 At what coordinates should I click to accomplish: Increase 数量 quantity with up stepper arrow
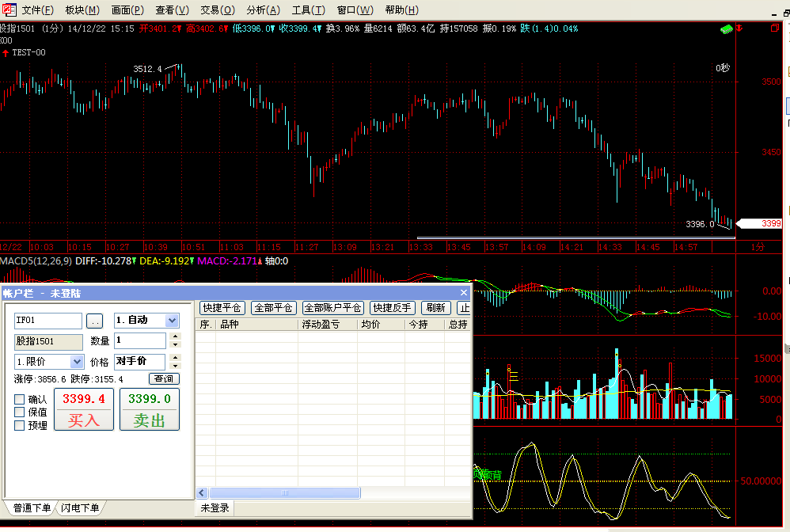[x=176, y=336]
